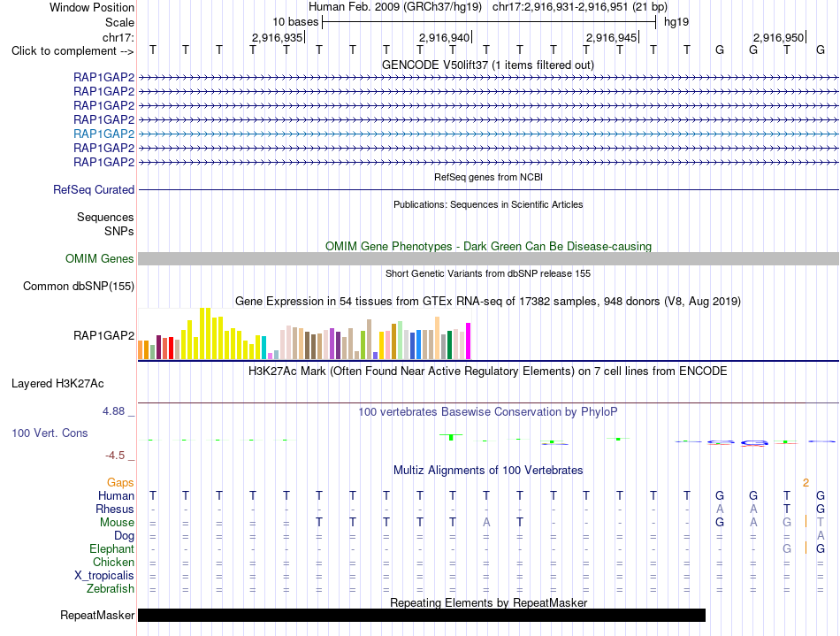Click the Window Position label

92,7
